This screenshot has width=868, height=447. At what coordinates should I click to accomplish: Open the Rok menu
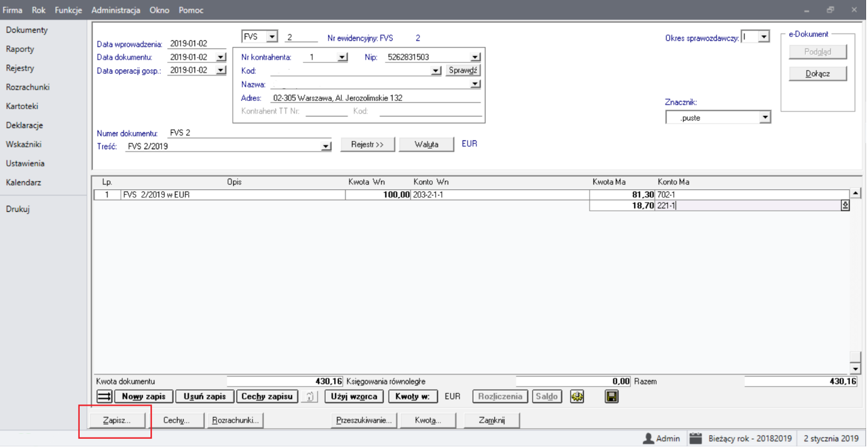tap(39, 10)
